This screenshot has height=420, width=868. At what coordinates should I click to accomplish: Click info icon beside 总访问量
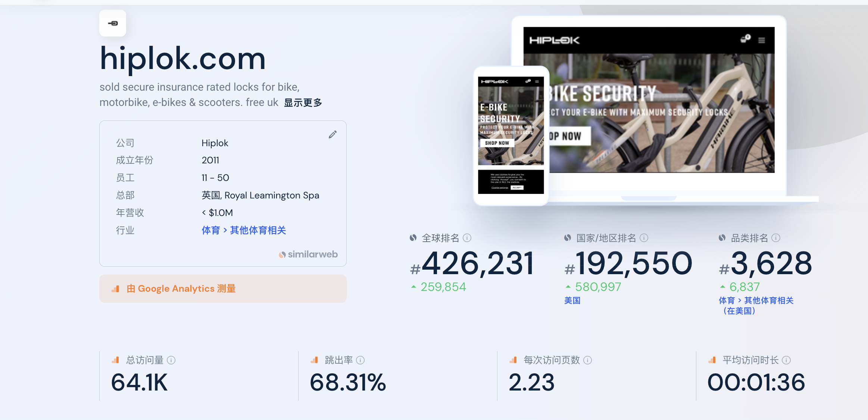pyautogui.click(x=171, y=360)
